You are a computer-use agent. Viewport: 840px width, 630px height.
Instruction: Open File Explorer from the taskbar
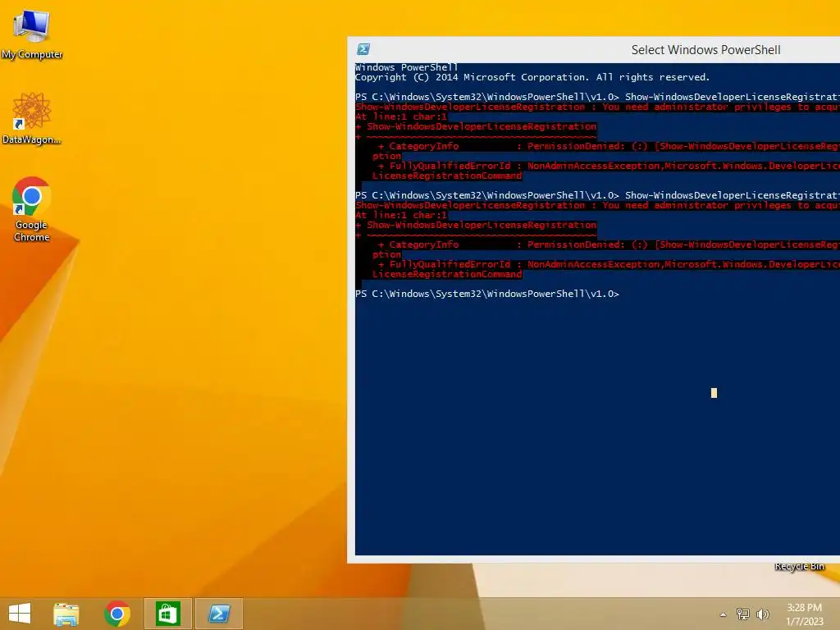click(66, 614)
